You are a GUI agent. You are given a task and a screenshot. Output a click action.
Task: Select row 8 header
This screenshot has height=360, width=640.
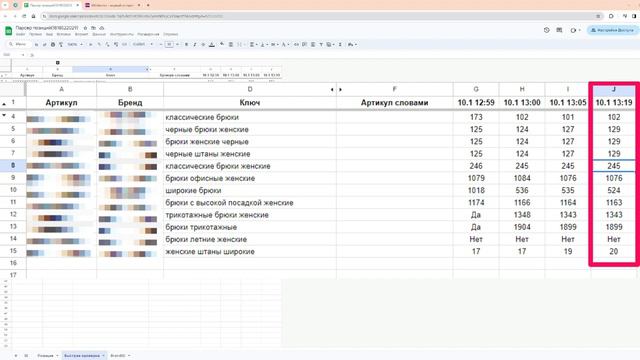pos(13,165)
